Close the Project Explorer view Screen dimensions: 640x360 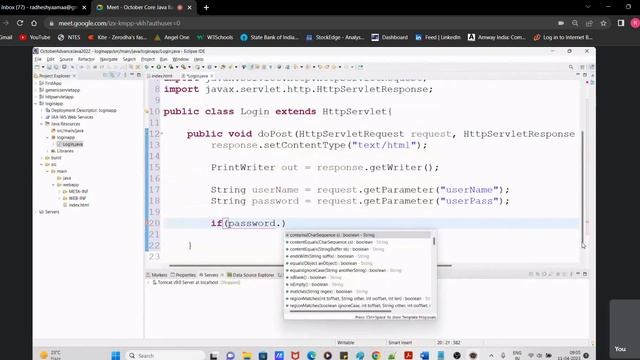click(x=74, y=76)
